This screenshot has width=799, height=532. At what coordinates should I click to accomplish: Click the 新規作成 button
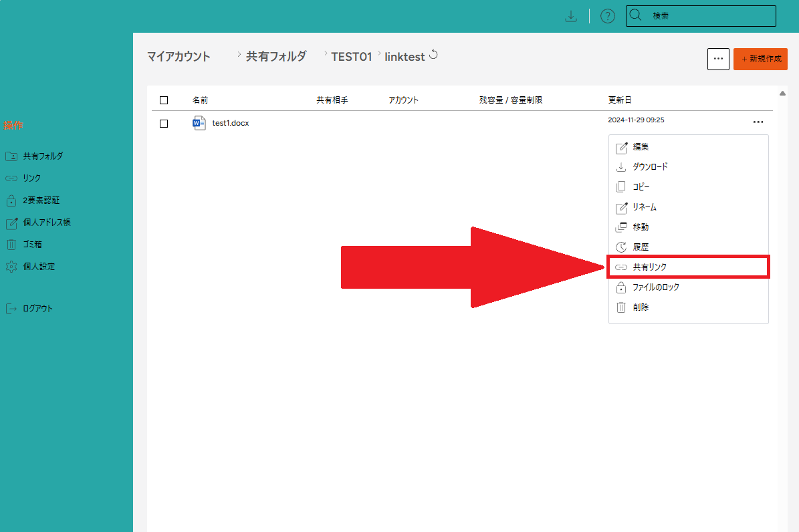[760, 59]
